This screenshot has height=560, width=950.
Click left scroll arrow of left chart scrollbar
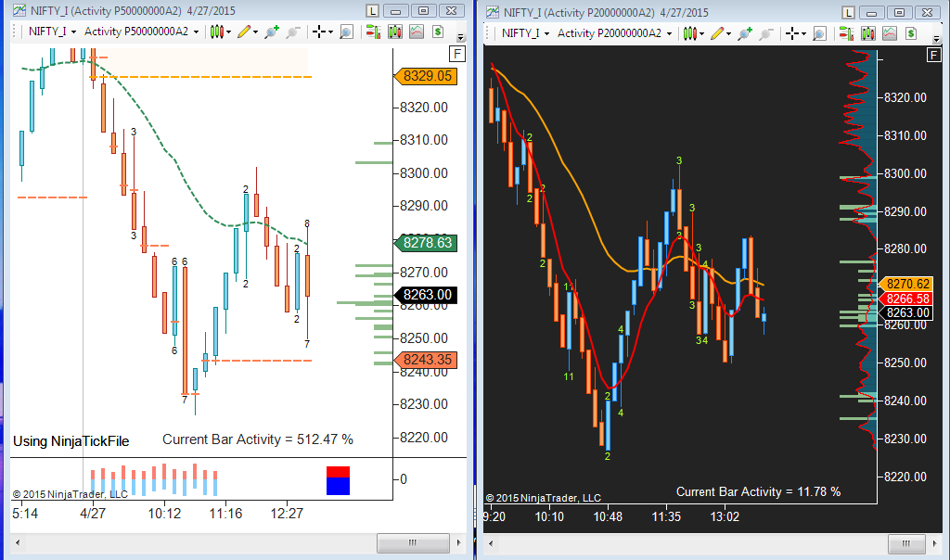coord(18,542)
